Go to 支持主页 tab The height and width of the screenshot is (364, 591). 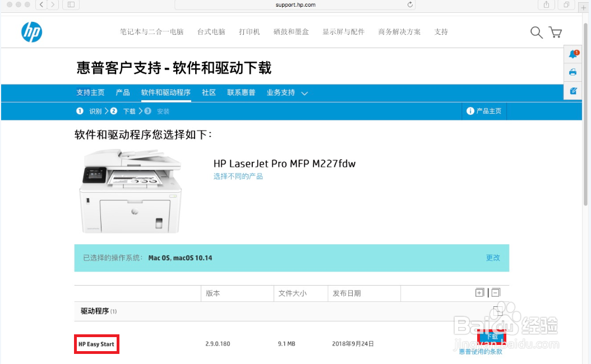pyautogui.click(x=90, y=92)
